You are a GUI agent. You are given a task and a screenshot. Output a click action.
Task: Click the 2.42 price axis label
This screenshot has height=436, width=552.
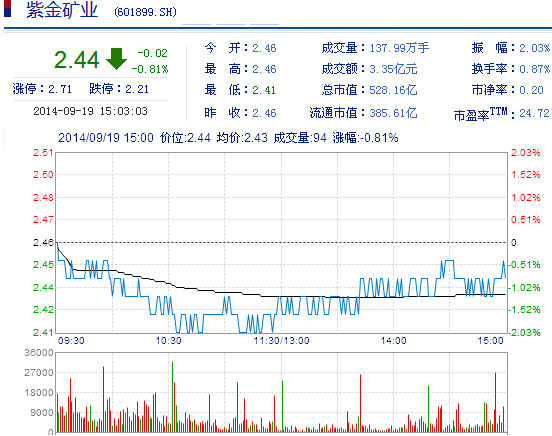[43, 310]
